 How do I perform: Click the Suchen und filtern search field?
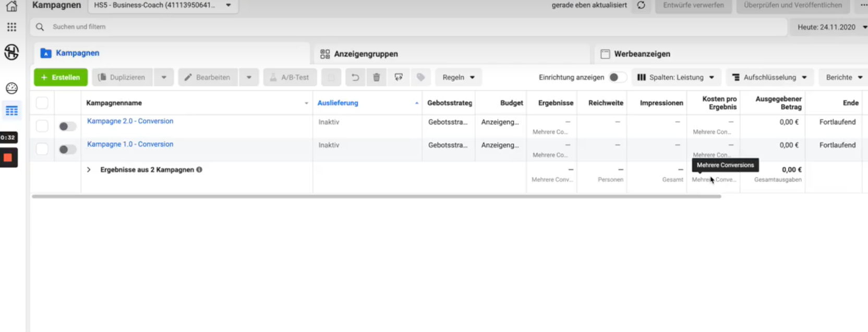tap(407, 27)
